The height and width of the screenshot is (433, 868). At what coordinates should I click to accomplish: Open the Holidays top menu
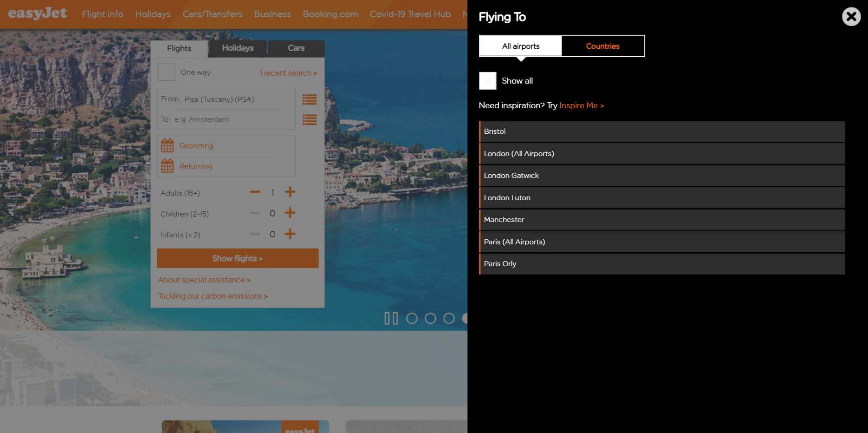pyautogui.click(x=153, y=14)
